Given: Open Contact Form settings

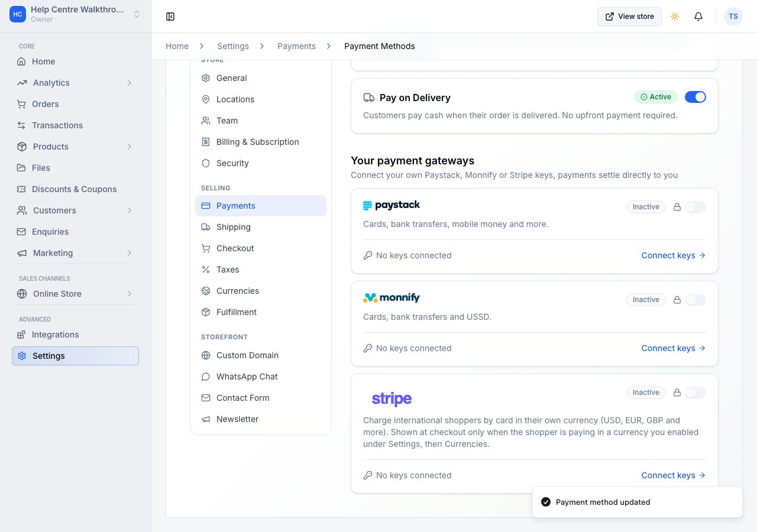Looking at the screenshot, I should [x=261, y=398].
